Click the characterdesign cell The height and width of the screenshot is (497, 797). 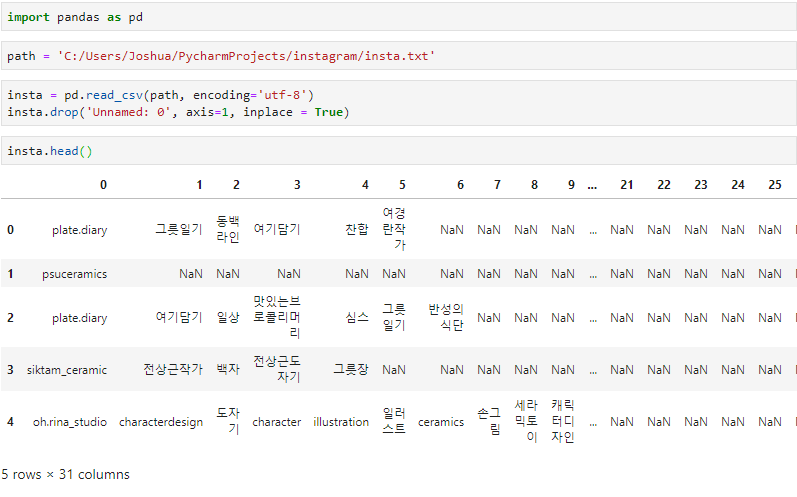[161, 422]
